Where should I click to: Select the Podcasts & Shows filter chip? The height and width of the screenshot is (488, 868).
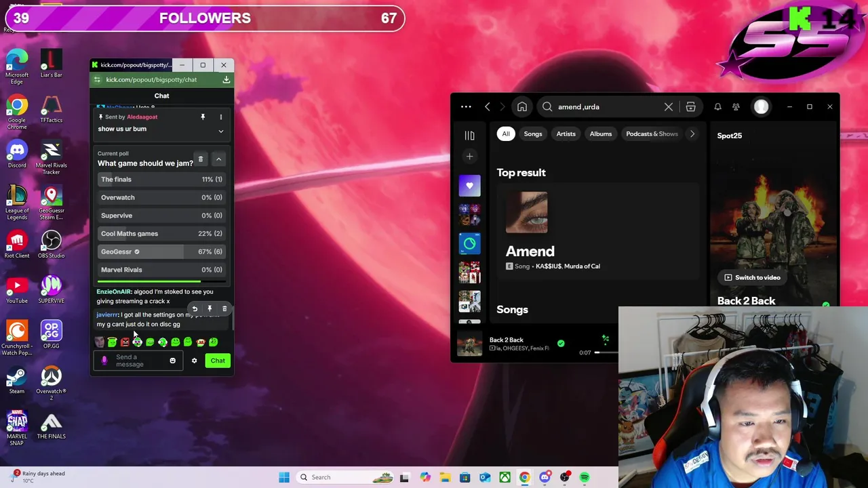coord(652,134)
